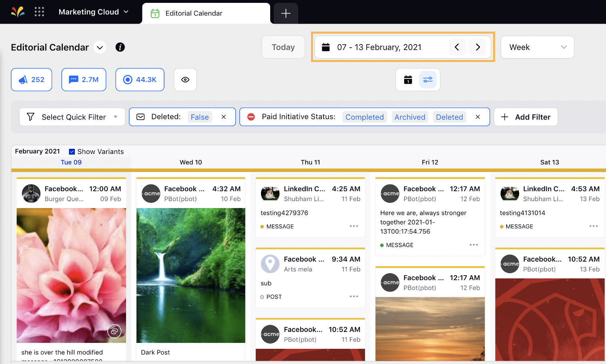Switch to calendar view icon
Viewport: 606px width, 364px height.
click(408, 80)
